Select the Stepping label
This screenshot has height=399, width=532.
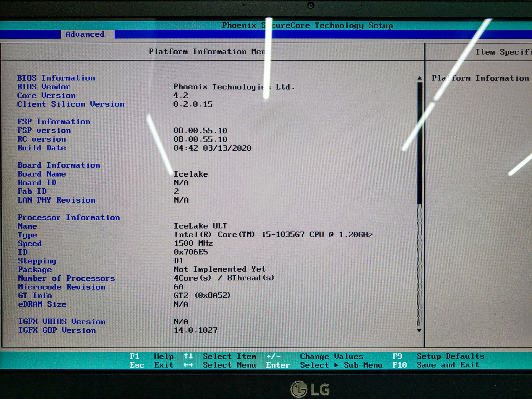point(37,261)
